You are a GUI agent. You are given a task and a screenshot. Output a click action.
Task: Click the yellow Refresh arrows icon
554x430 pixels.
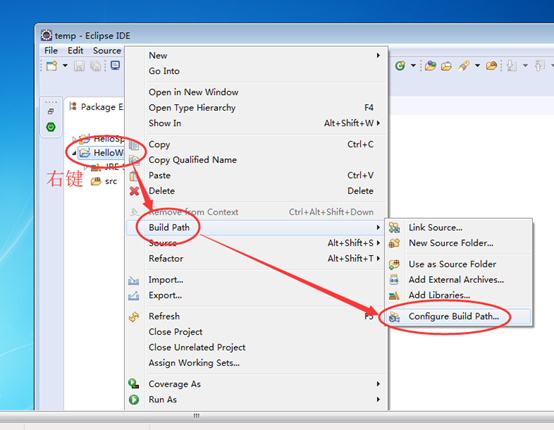click(134, 317)
